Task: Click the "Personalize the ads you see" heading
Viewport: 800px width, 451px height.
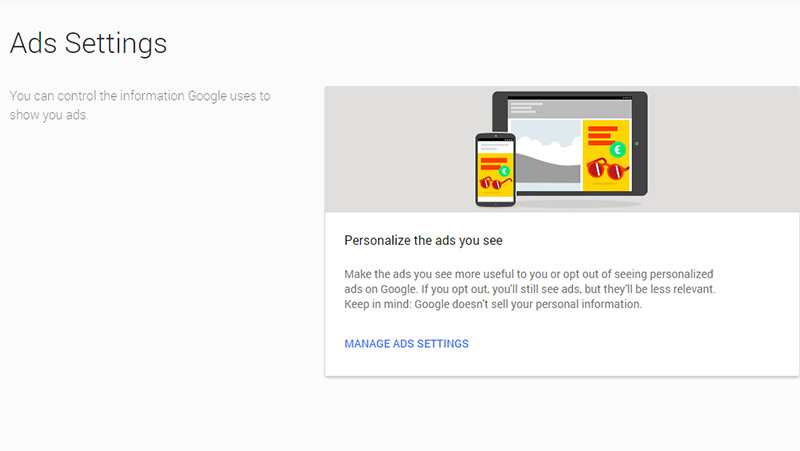Action: point(423,240)
